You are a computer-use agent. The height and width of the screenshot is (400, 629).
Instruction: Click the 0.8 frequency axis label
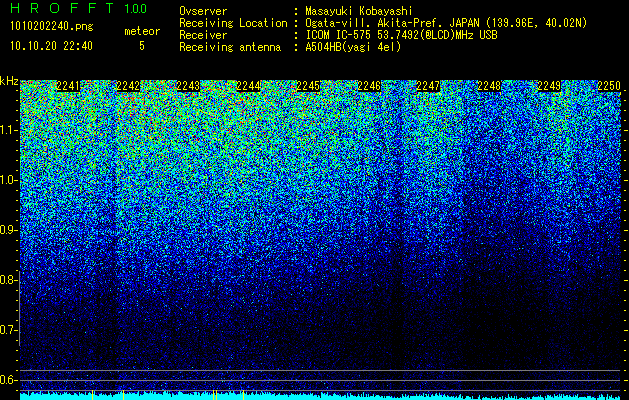[x=8, y=280]
